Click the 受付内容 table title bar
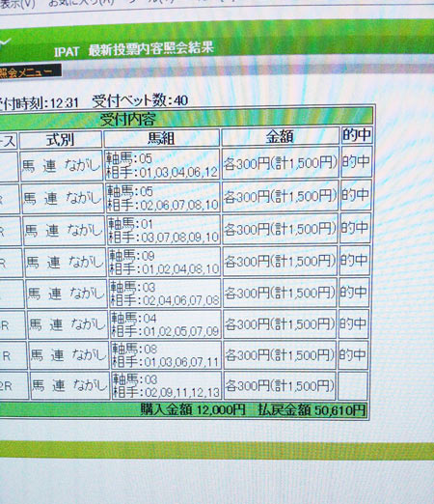Screen dimensions: 434x504 coord(186,118)
